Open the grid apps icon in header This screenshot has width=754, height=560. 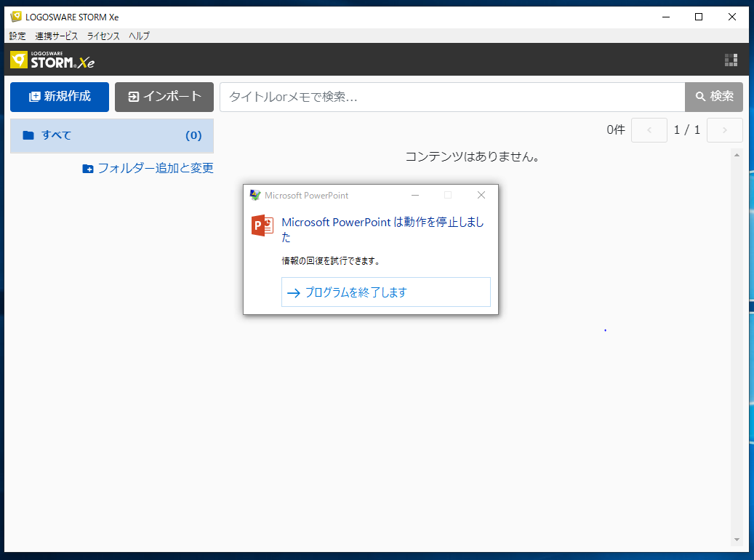click(x=731, y=60)
